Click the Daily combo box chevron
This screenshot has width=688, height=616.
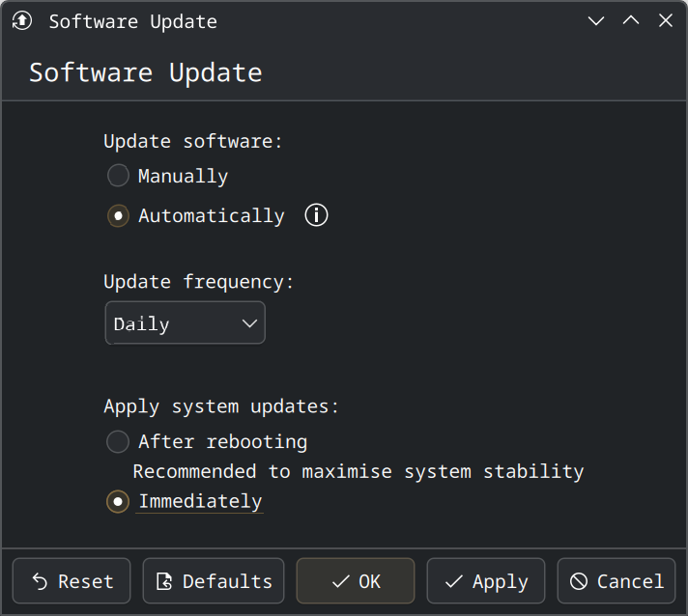(249, 323)
